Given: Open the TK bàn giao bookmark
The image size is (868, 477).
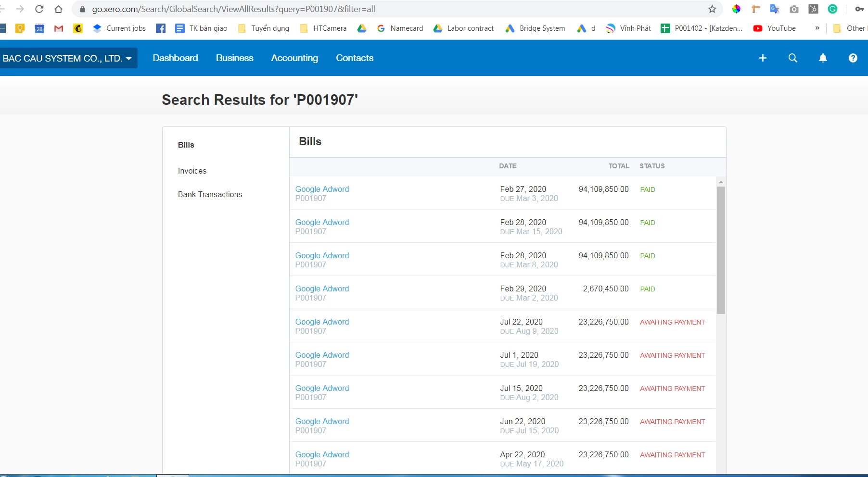Looking at the screenshot, I should pyautogui.click(x=201, y=28).
